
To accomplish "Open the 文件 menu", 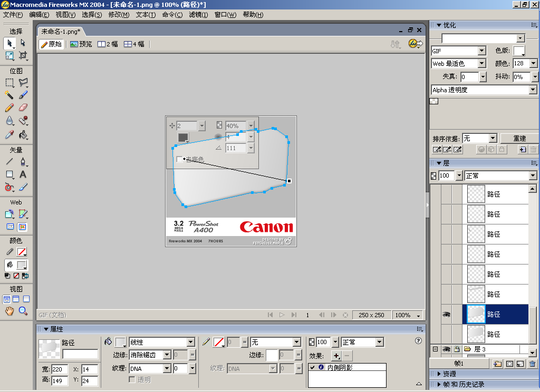I will coord(13,14).
